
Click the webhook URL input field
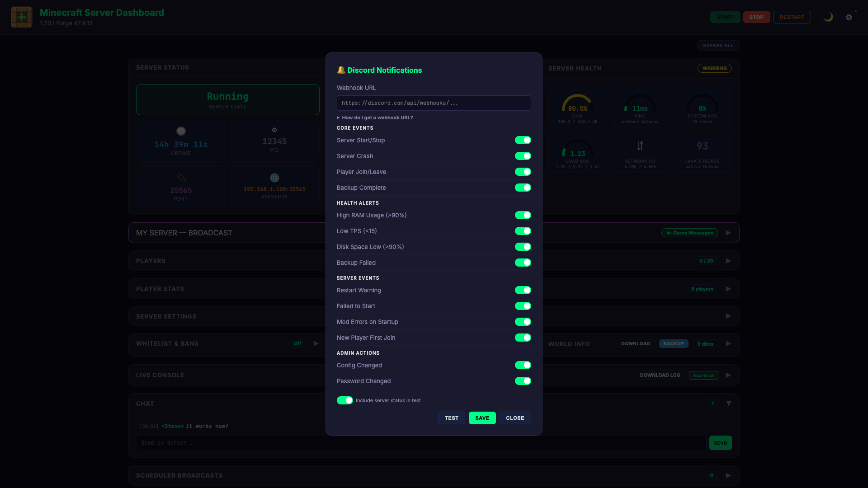pos(434,103)
